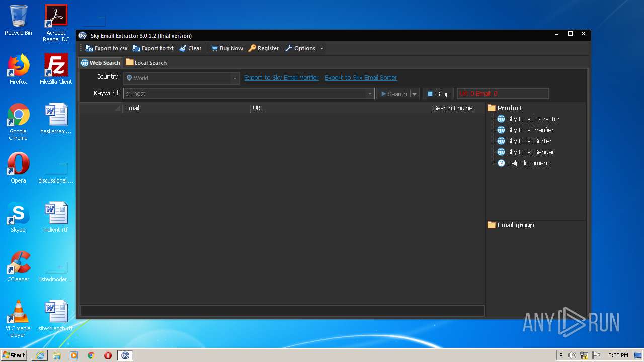
Task: Switch to the Web Search tab
Action: [x=101, y=63]
